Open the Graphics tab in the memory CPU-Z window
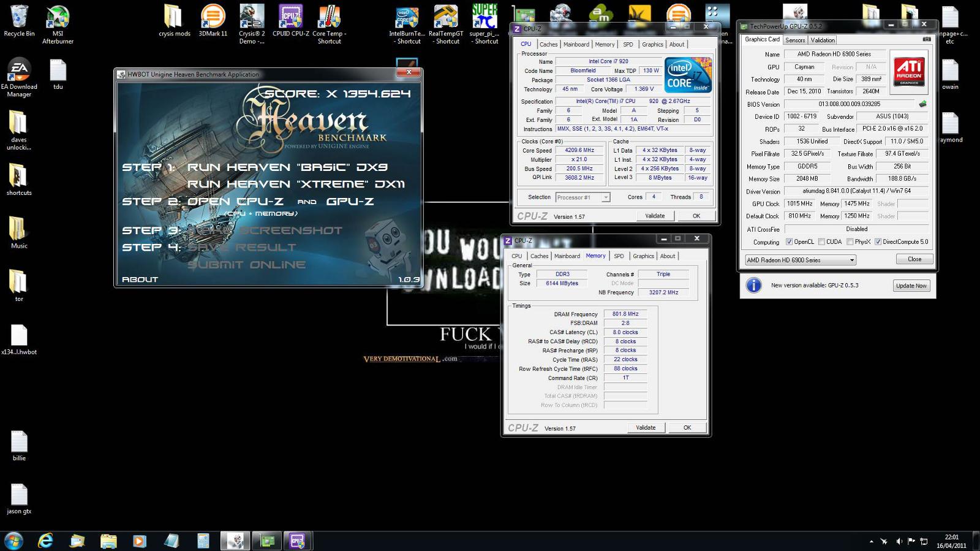Viewport: 980px width, 551px height. click(643, 256)
